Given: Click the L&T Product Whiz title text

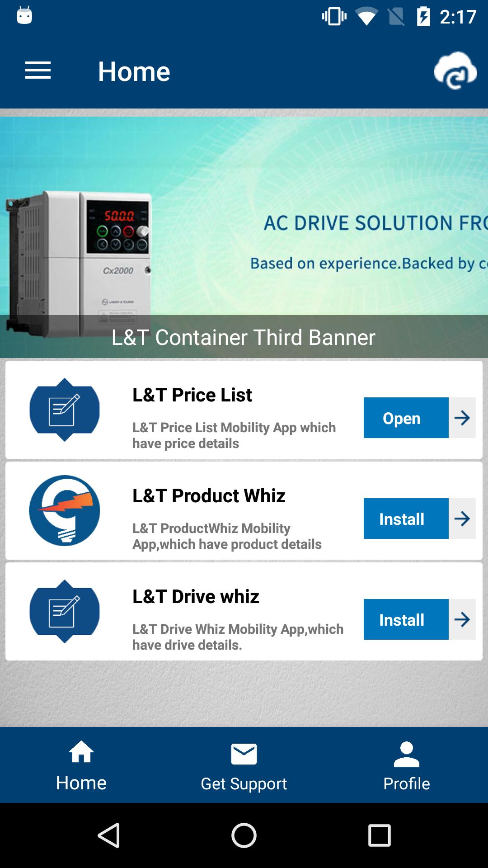Looking at the screenshot, I should coord(209,495).
